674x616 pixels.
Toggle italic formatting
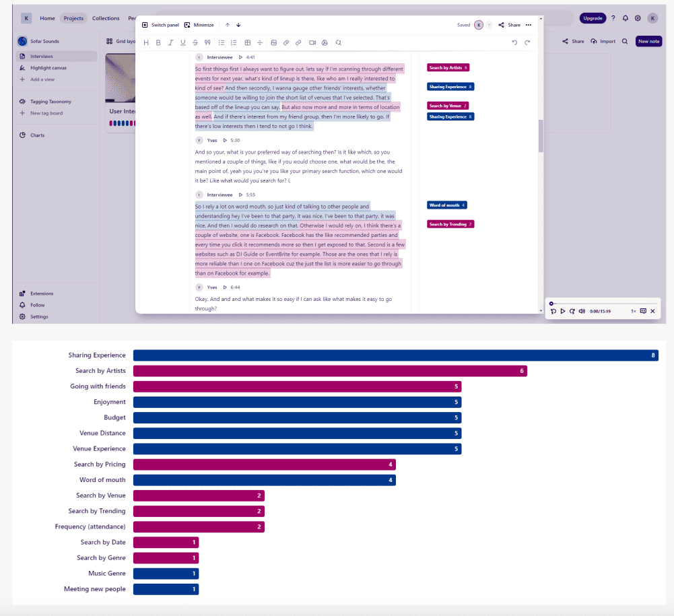170,42
